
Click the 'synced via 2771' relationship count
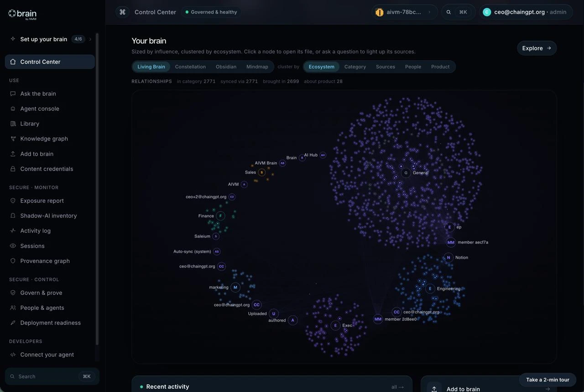point(239,81)
